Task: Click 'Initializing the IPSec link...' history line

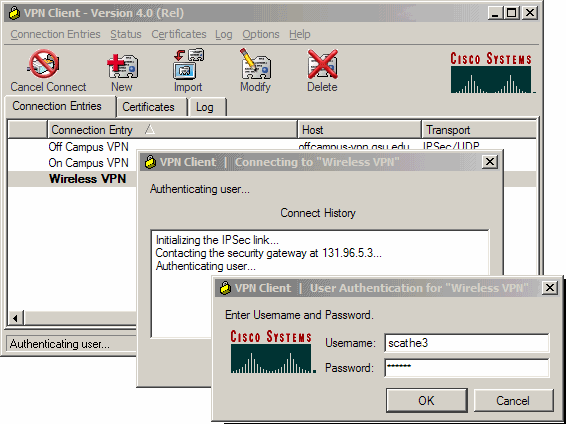Action: pyautogui.click(x=217, y=240)
